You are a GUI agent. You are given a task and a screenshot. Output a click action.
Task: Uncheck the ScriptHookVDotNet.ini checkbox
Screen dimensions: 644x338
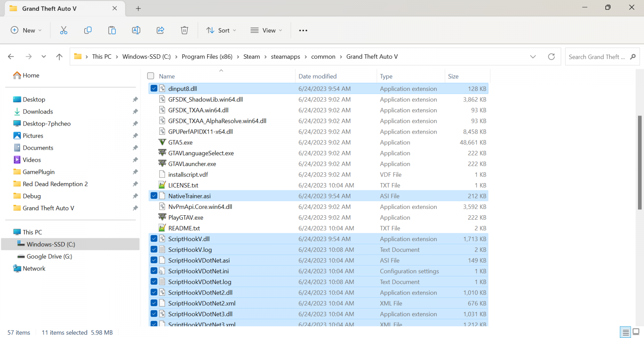(154, 271)
